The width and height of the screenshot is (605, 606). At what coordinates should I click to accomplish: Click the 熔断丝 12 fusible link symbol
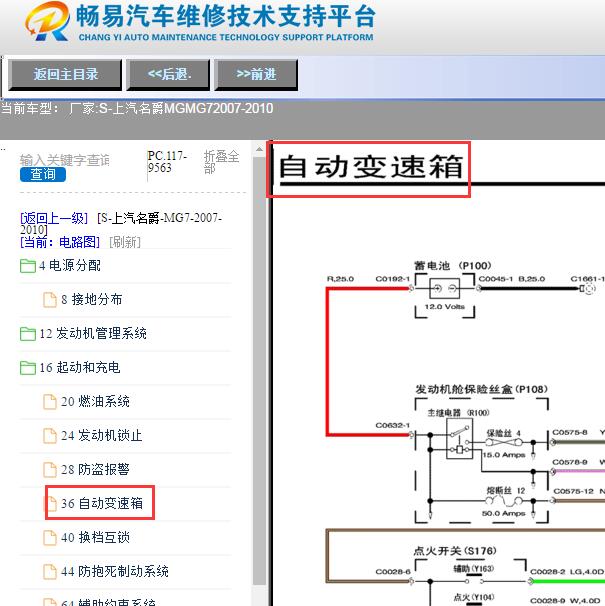(x=504, y=501)
